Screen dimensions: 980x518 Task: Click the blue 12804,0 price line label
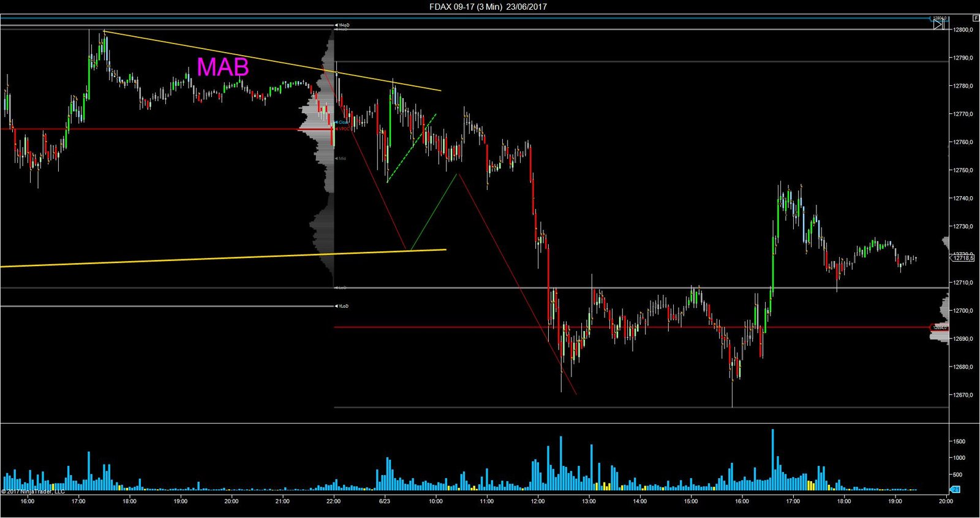(x=940, y=18)
